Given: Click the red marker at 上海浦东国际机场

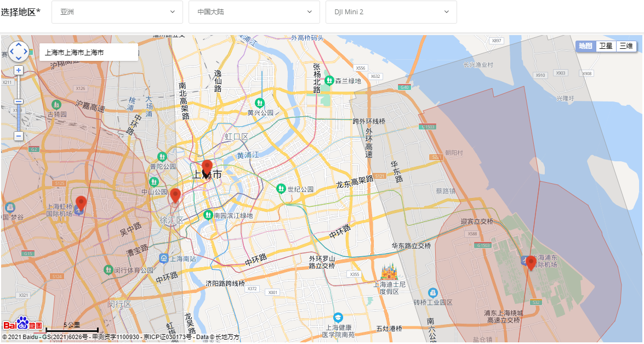Looking at the screenshot, I should coord(531,263).
